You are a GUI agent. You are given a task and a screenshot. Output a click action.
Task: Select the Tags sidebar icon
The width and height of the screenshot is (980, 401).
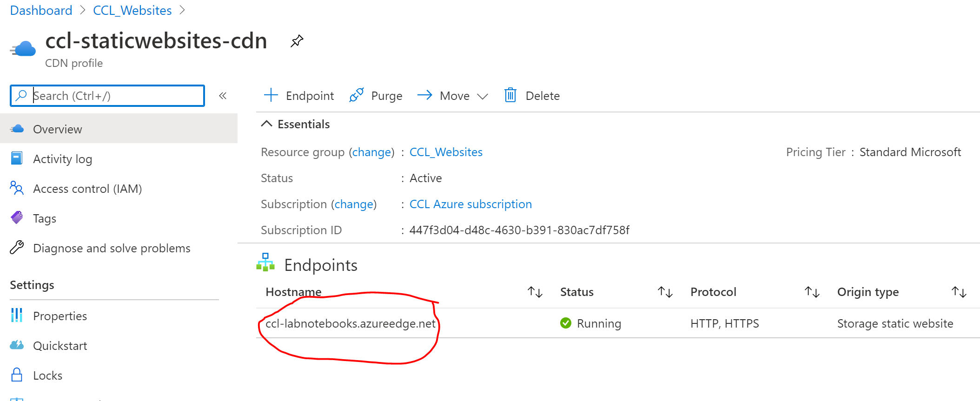[17, 218]
